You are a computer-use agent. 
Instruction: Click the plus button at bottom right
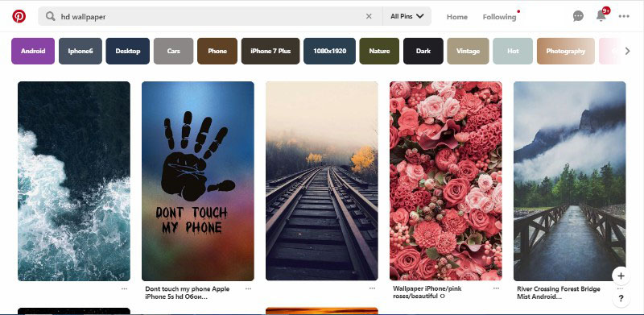point(621,276)
